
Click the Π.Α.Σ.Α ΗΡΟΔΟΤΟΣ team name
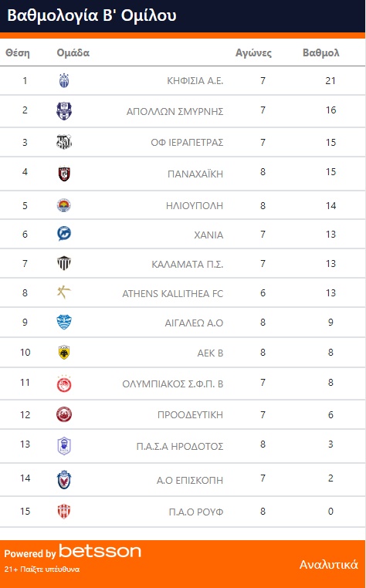click(180, 447)
